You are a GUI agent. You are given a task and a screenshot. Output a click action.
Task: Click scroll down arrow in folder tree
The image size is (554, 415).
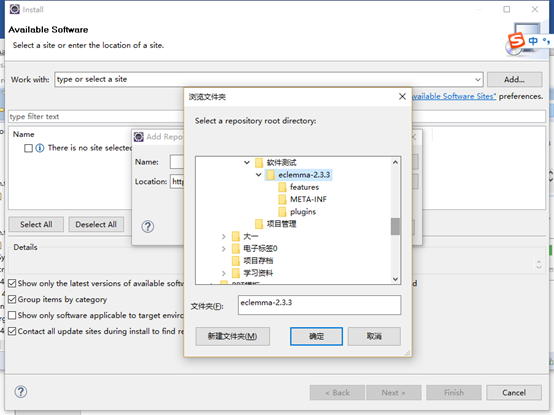tap(395, 279)
